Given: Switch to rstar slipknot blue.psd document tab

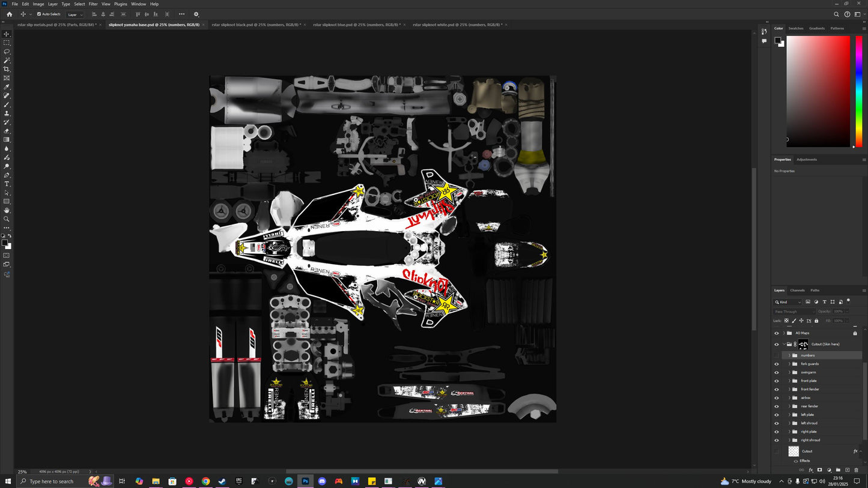Looking at the screenshot, I should click(357, 25).
